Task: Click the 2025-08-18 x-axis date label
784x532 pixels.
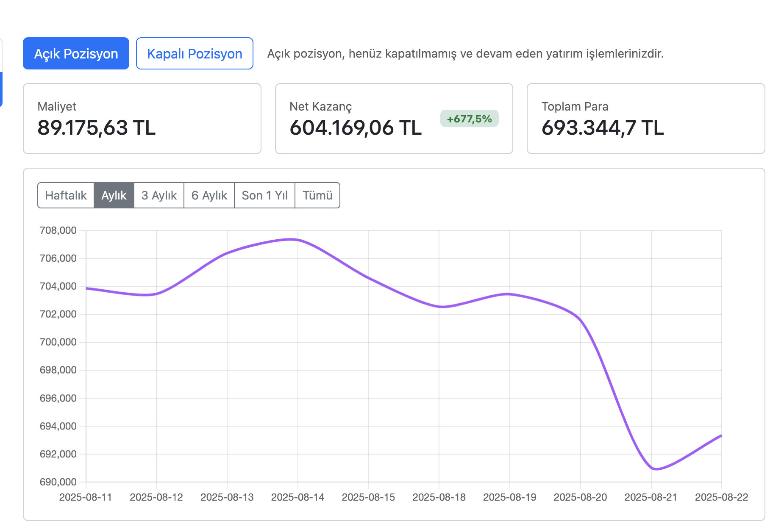Action: click(439, 497)
